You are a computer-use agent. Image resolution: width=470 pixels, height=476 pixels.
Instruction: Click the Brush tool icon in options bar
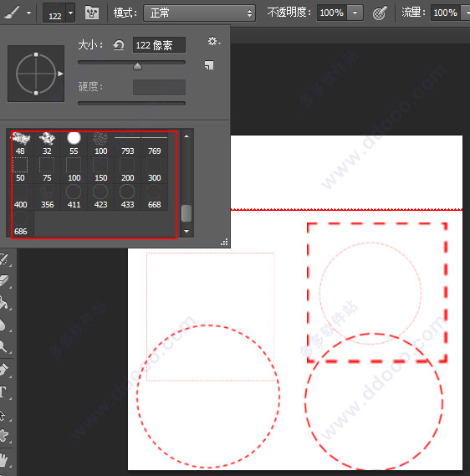(x=13, y=13)
